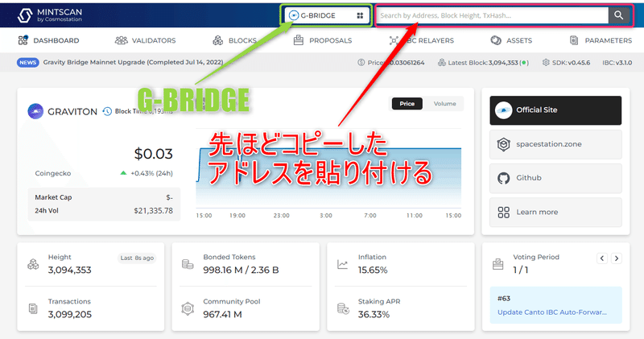Click the Transactions 3,099,205 value
The height and width of the screenshot is (339, 644).
coord(70,314)
